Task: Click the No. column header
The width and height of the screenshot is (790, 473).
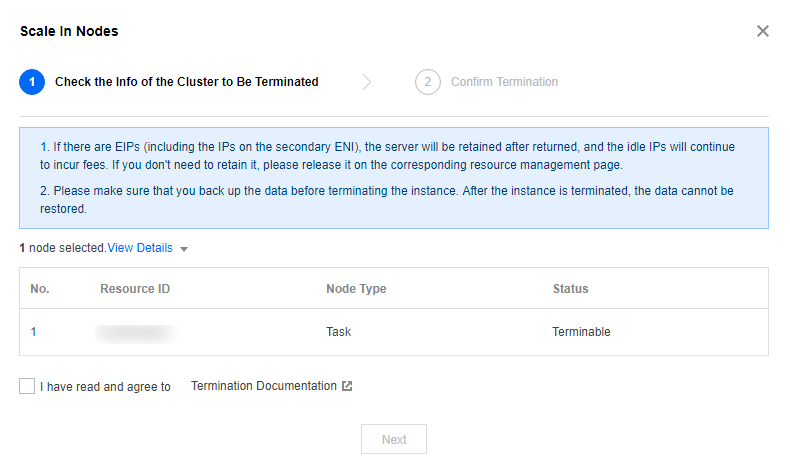Action: click(x=40, y=289)
